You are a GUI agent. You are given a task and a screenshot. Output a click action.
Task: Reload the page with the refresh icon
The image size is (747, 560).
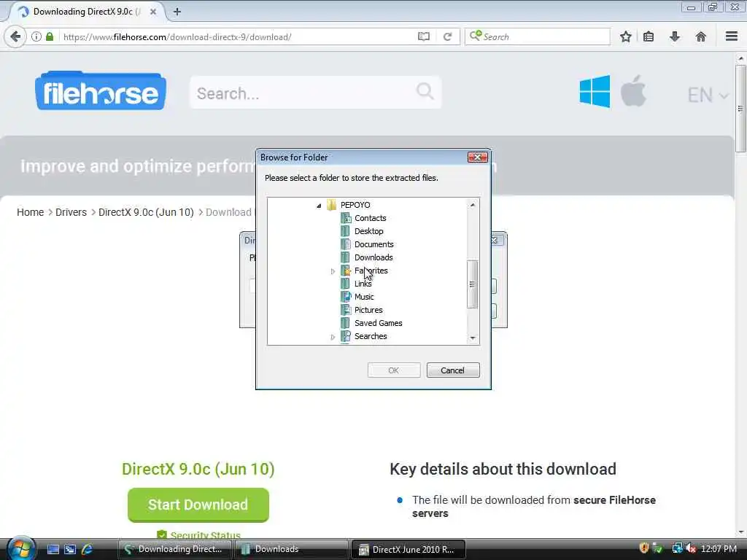(x=447, y=36)
